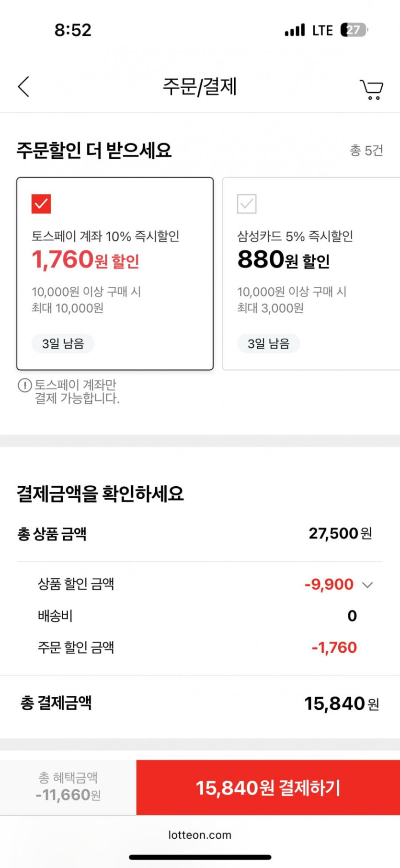The width and height of the screenshot is (400, 868).
Task: Expand the 상품 할인 금액 details chevron
Action: pos(367,585)
